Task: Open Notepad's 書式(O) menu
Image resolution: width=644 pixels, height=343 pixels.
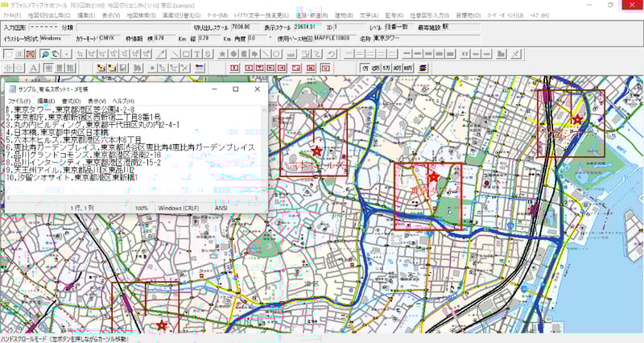Action: pos(76,100)
